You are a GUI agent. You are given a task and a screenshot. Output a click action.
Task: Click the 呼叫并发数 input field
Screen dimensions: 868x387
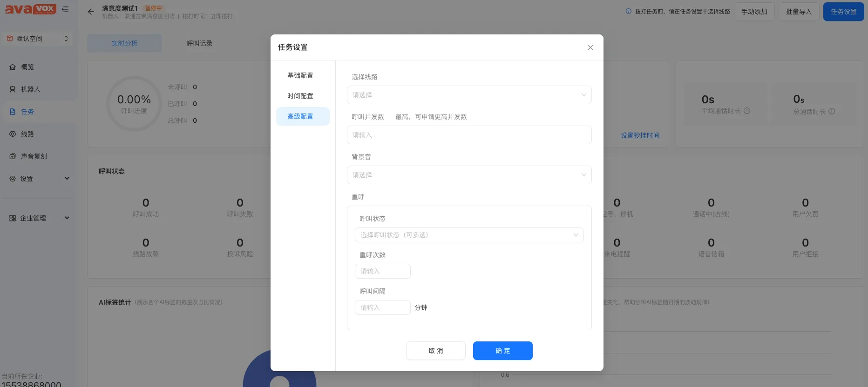point(469,135)
